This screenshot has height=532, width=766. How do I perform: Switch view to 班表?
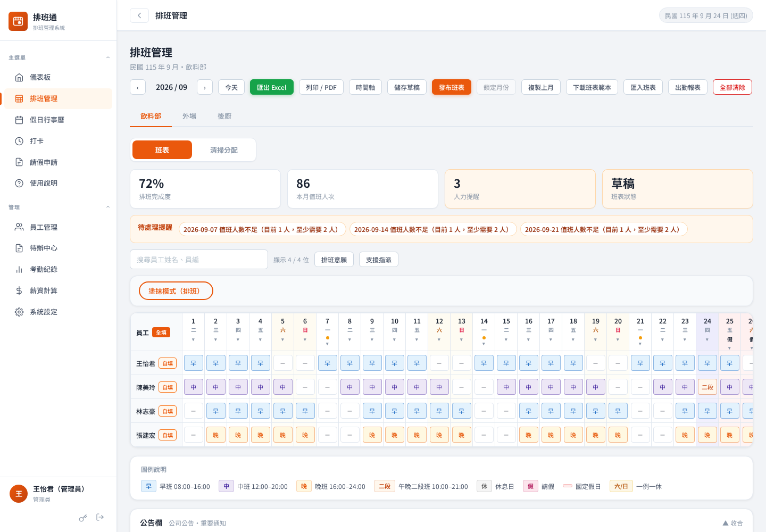point(162,150)
